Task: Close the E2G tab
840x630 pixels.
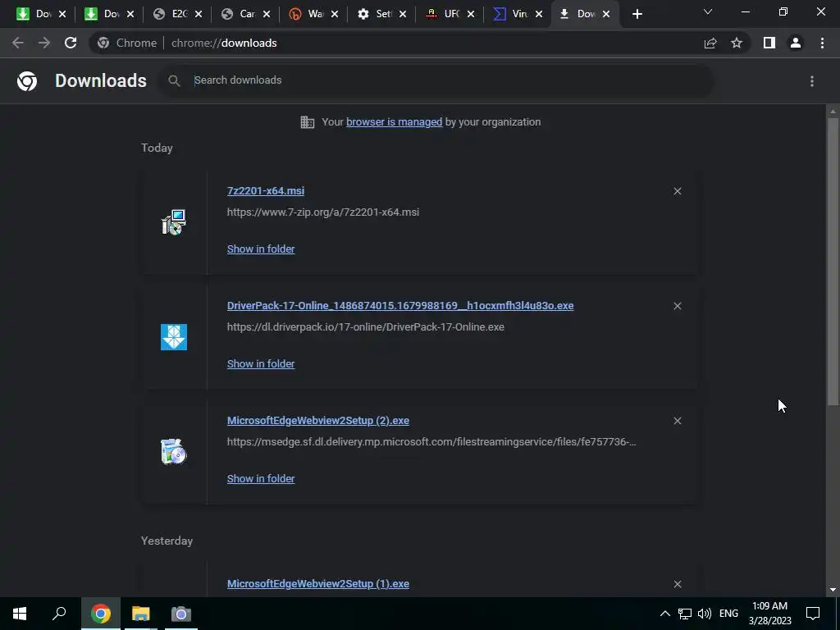Action: (x=199, y=14)
